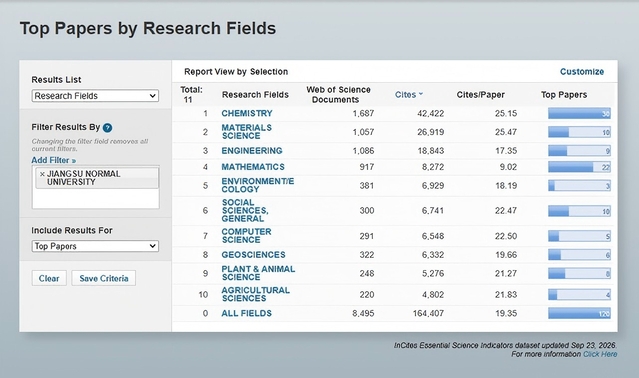Screen dimensions: 639x378
Task: Open the Chemistry research field
Action: coord(247,113)
